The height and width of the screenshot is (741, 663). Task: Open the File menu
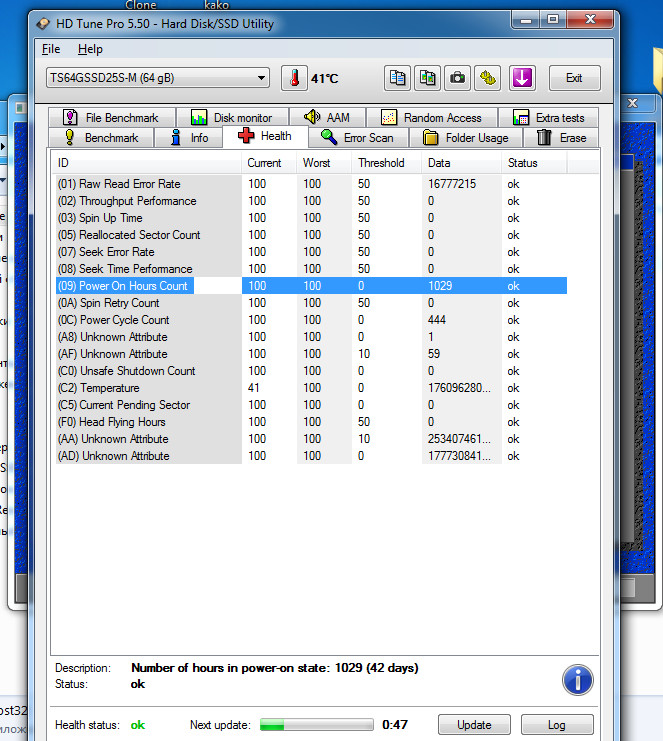[51, 49]
